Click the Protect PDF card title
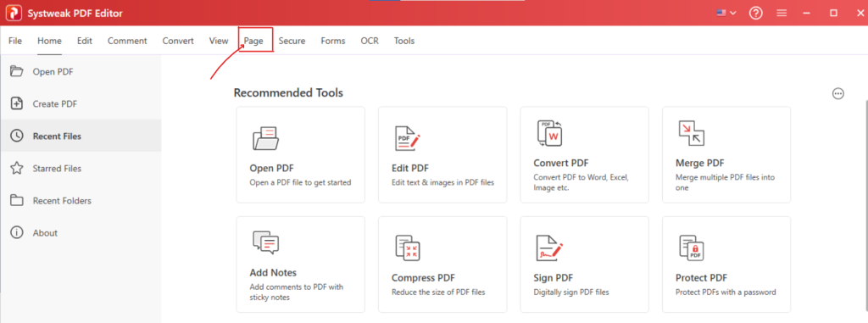The image size is (868, 323). coord(701,278)
